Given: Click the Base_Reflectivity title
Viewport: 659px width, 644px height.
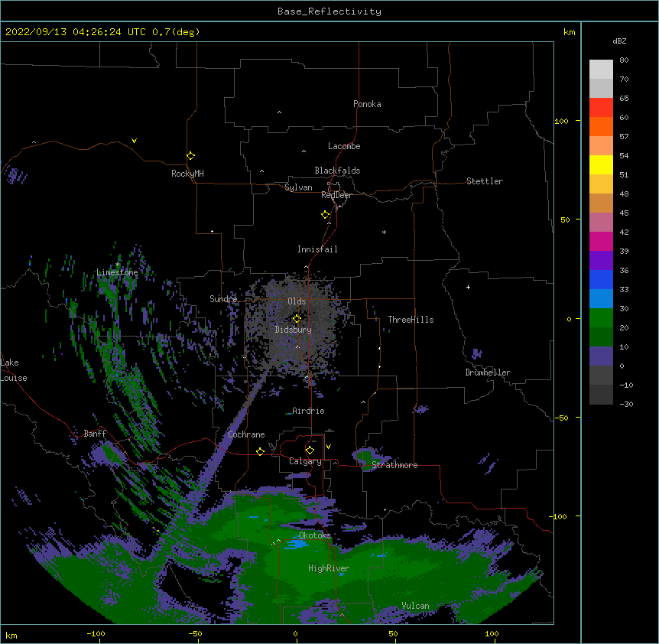Looking at the screenshot, I should [329, 11].
